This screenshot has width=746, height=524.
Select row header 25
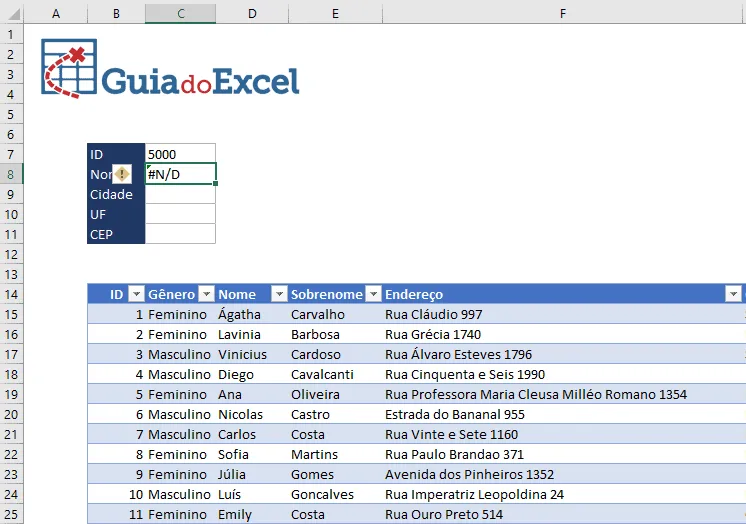[11, 514]
